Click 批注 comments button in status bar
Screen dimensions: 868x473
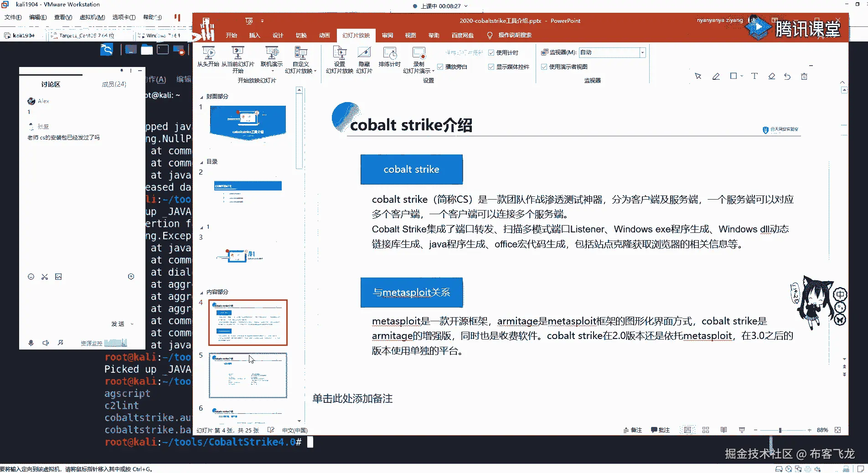pyautogui.click(x=660, y=430)
